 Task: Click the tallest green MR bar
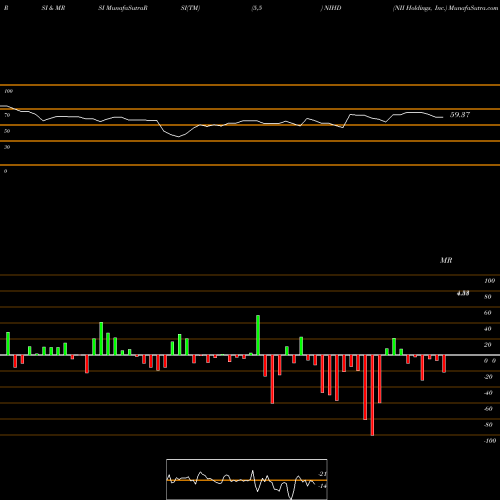pos(258,335)
